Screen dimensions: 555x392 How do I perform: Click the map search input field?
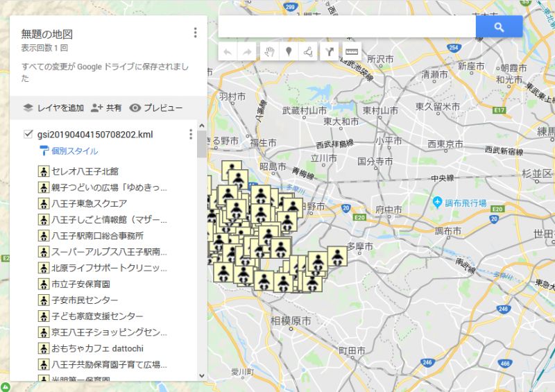point(347,26)
